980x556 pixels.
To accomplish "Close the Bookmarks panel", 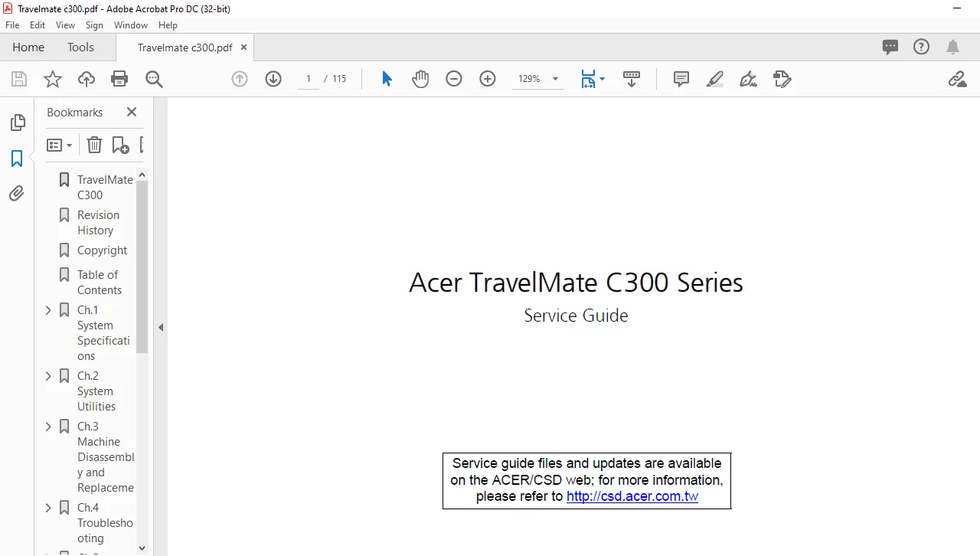I will click(132, 112).
